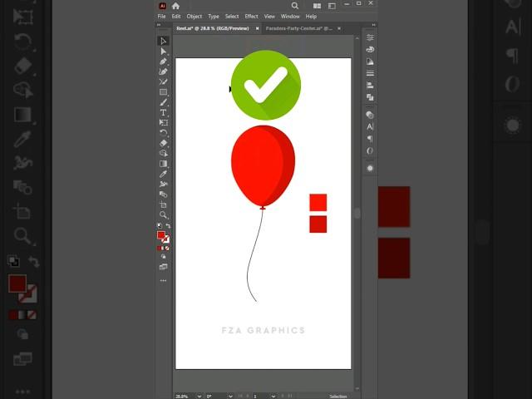
Task: Click the zoom percentage field
Action: 185,397
